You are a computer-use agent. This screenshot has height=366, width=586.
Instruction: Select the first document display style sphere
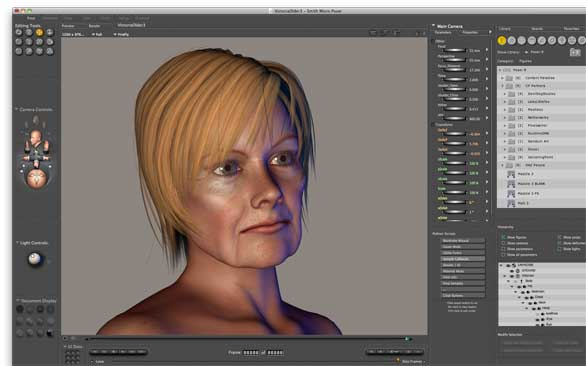click(x=20, y=309)
